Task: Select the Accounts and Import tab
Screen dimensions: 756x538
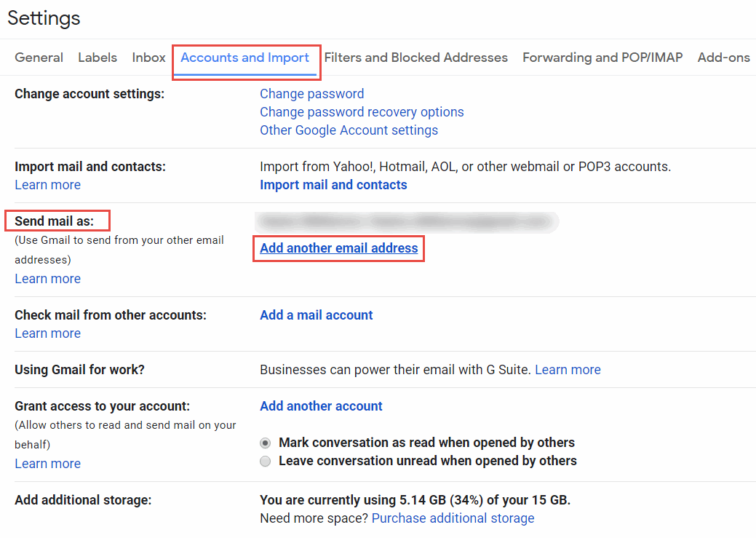Action: pos(245,58)
